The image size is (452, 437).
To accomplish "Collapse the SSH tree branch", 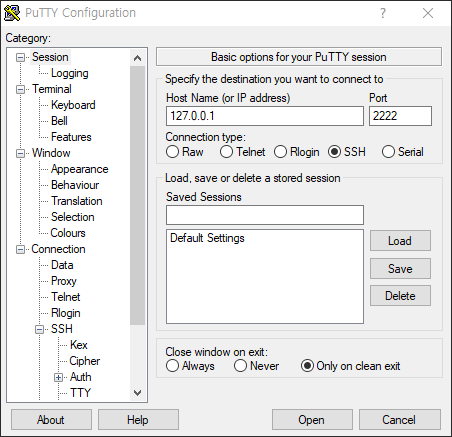I will tap(40, 329).
